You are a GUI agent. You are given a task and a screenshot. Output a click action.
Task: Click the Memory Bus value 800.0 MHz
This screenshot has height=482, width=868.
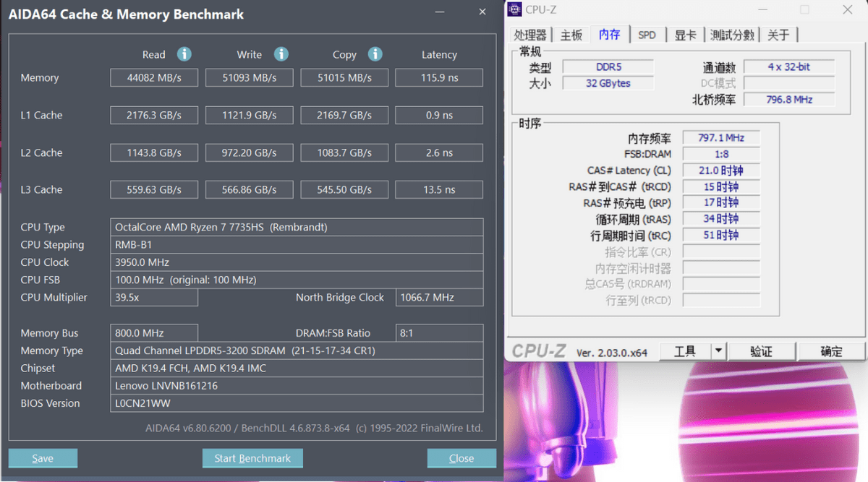(x=154, y=333)
